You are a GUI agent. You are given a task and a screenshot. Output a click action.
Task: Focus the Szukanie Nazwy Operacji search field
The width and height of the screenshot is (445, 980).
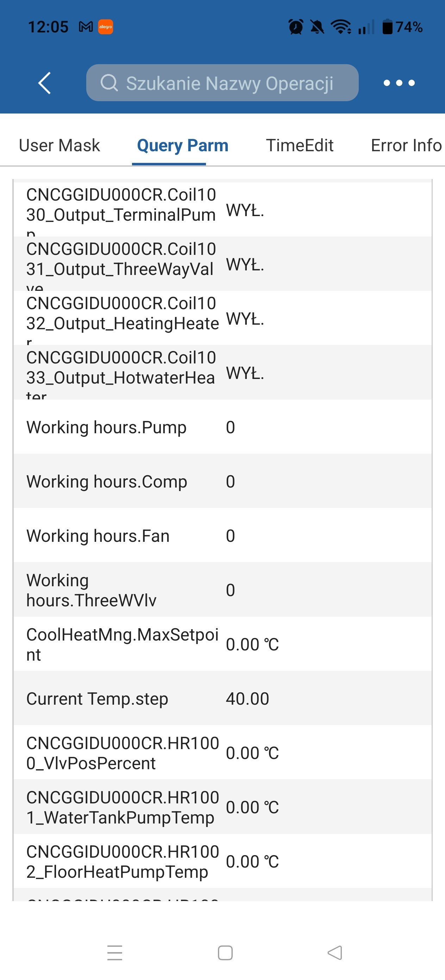[x=229, y=83]
